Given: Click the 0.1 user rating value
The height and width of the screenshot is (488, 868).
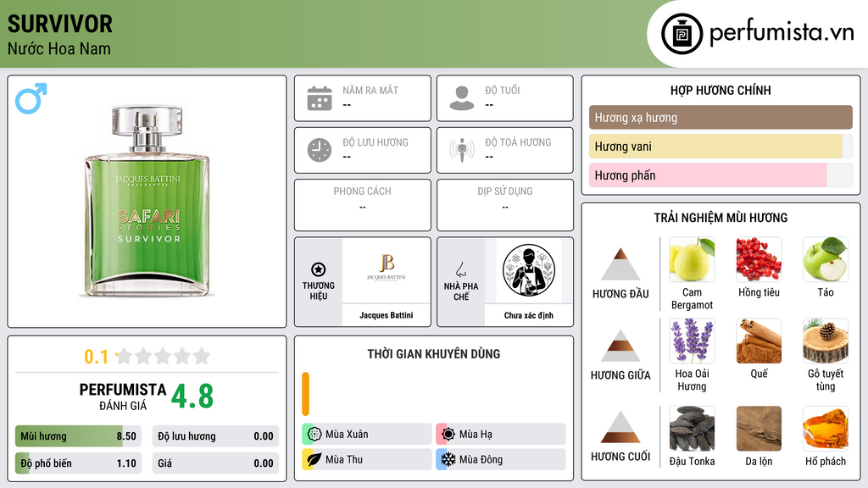Looking at the screenshot, I should 96,357.
